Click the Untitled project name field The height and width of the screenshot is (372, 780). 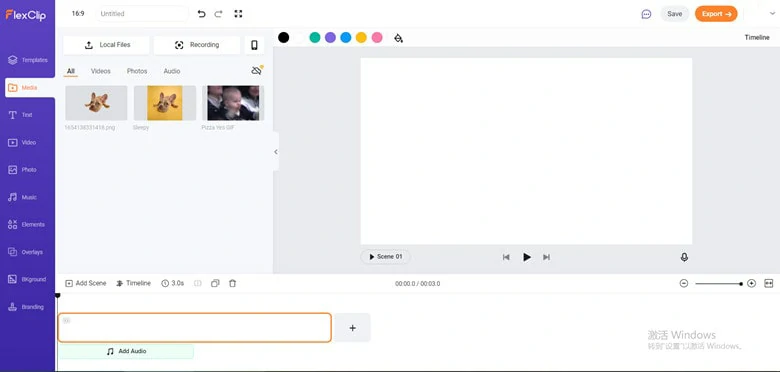coord(142,14)
